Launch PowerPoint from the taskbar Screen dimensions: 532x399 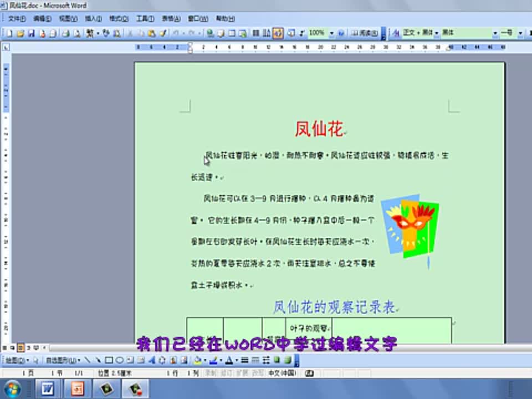78,388
